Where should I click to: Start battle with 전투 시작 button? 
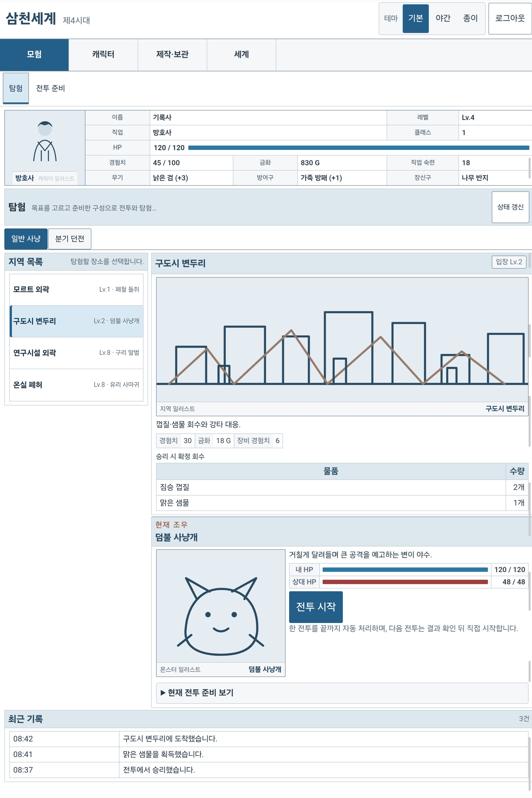[316, 607]
